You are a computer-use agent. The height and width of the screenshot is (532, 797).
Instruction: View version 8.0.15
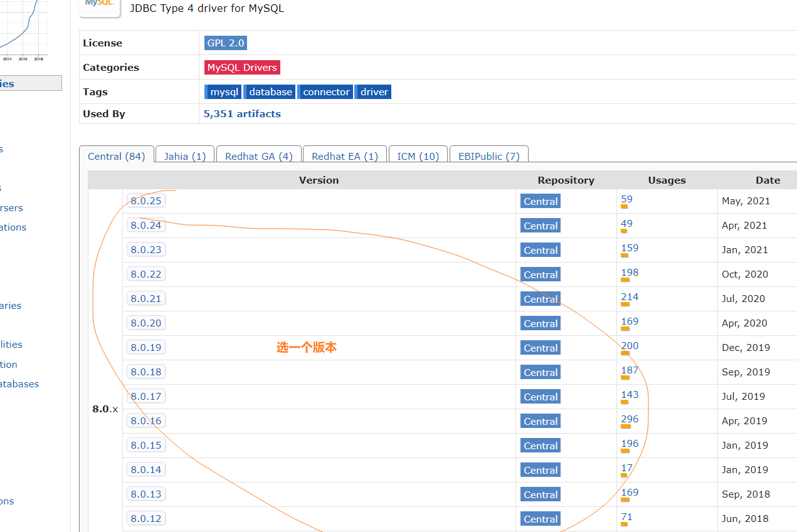(x=146, y=446)
